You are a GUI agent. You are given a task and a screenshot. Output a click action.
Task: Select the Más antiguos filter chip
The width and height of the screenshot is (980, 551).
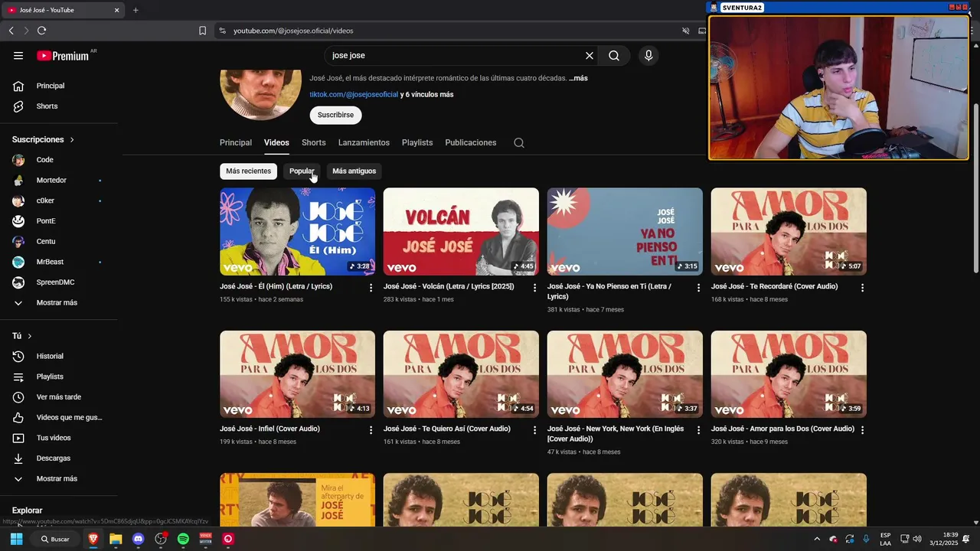[354, 171]
